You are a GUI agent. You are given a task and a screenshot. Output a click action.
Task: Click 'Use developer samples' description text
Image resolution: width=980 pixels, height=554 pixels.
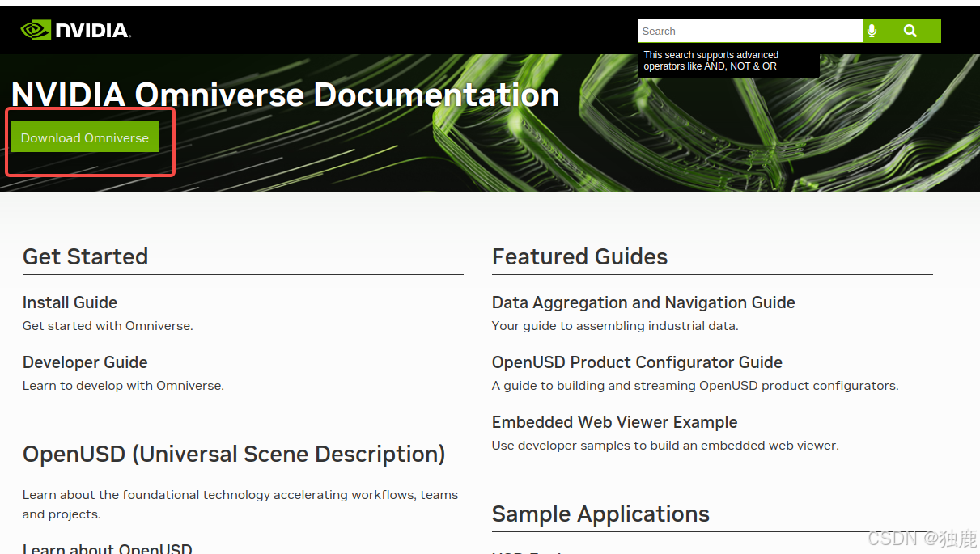click(x=665, y=446)
